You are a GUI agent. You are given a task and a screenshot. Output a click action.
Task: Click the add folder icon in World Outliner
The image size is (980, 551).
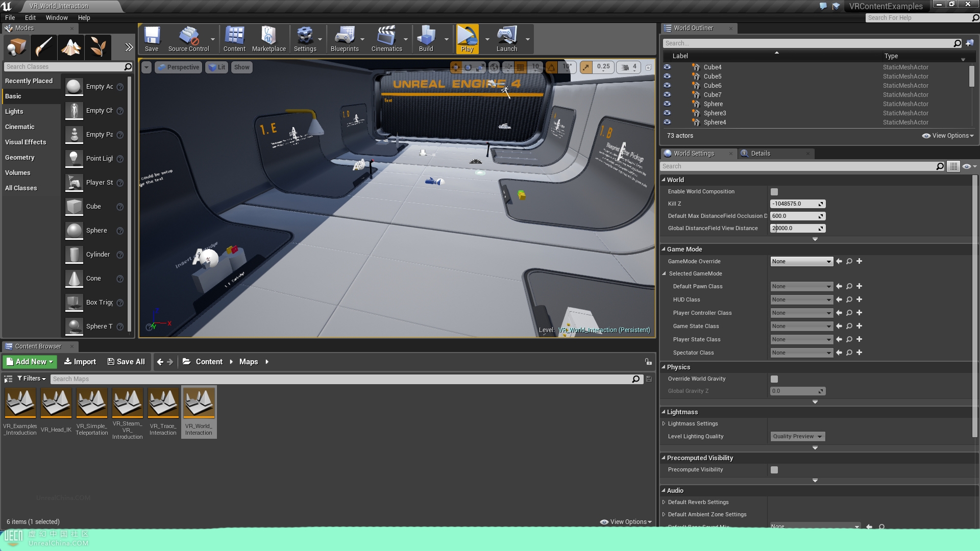[970, 43]
